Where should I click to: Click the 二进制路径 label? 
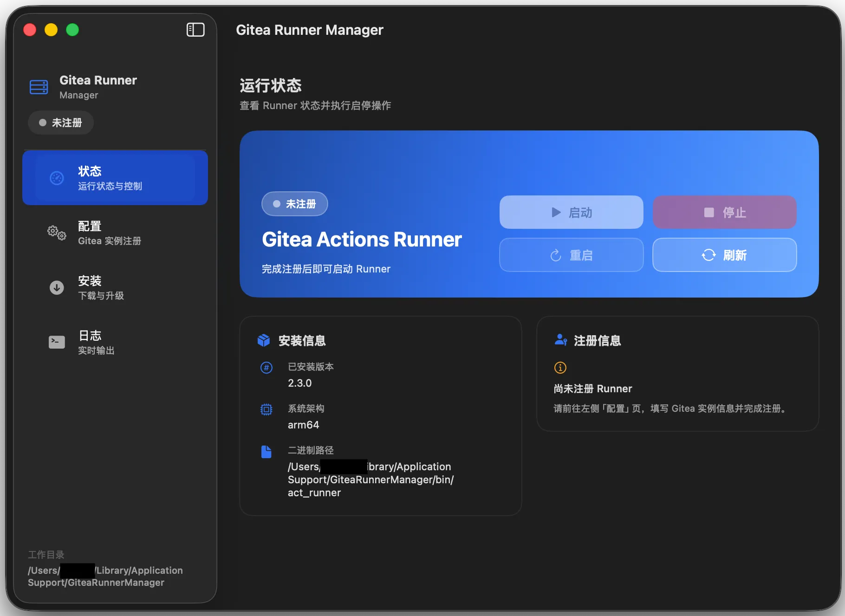[311, 450]
